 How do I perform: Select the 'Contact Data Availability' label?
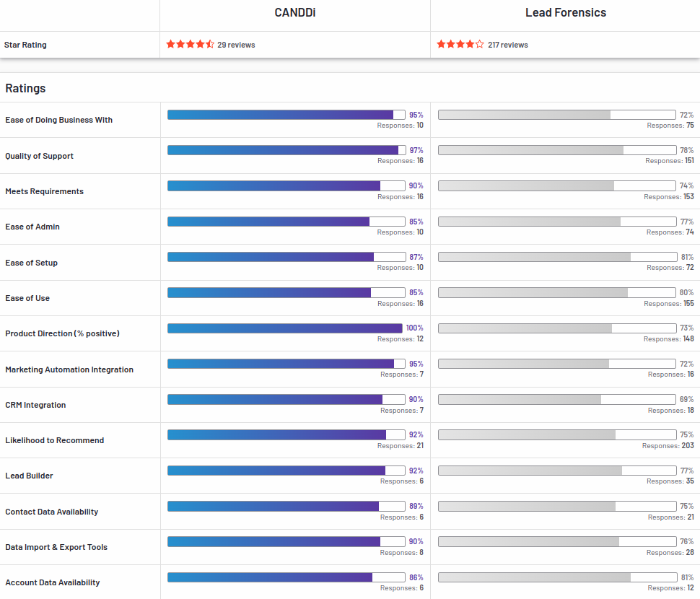(52, 512)
